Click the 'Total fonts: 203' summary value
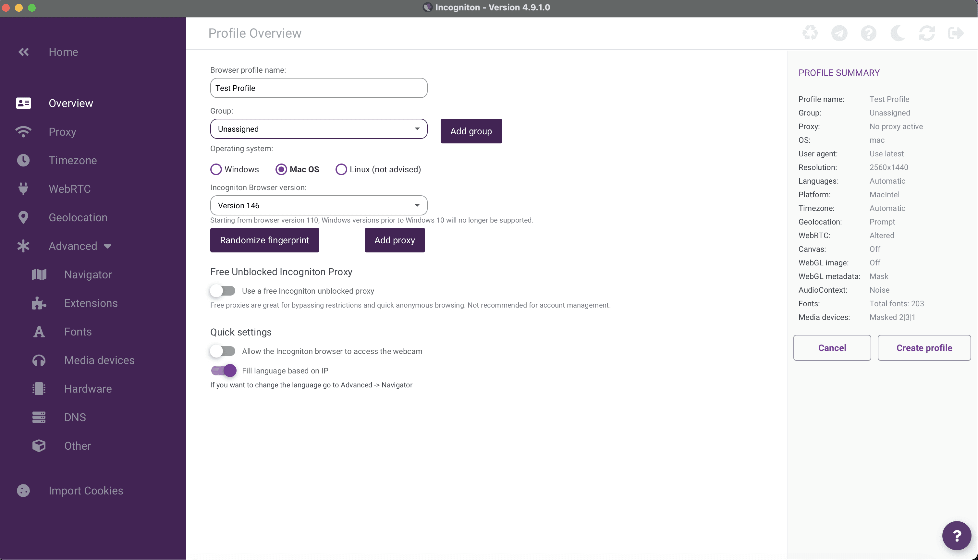Image resolution: width=978 pixels, height=560 pixels. [897, 303]
